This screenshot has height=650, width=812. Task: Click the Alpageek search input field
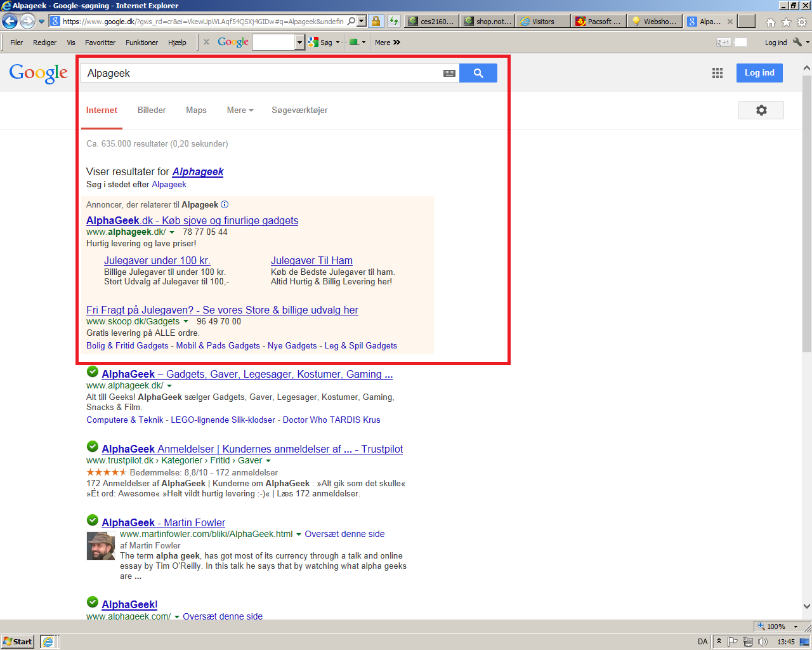click(x=261, y=73)
